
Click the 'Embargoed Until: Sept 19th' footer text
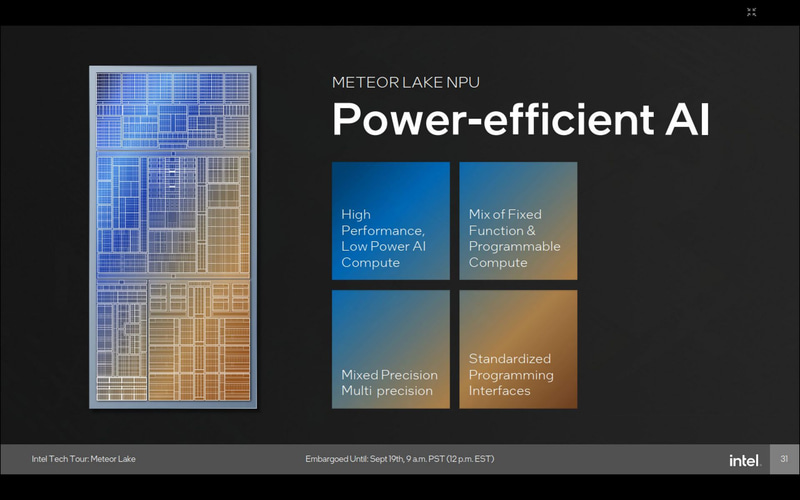(x=399, y=459)
